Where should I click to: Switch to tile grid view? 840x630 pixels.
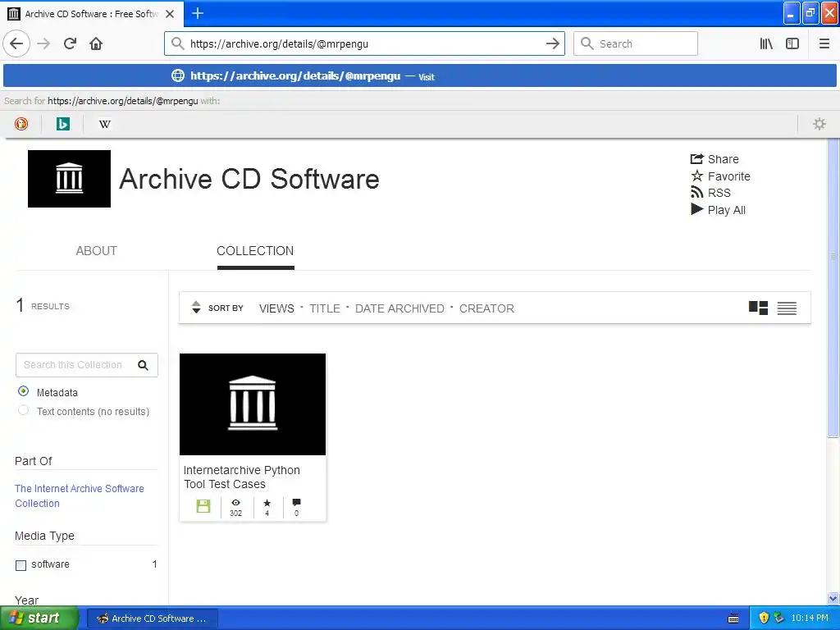[758, 308]
